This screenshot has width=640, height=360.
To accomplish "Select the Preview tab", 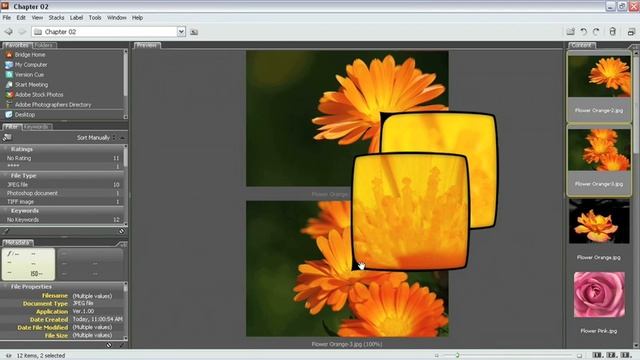I will 147,45.
